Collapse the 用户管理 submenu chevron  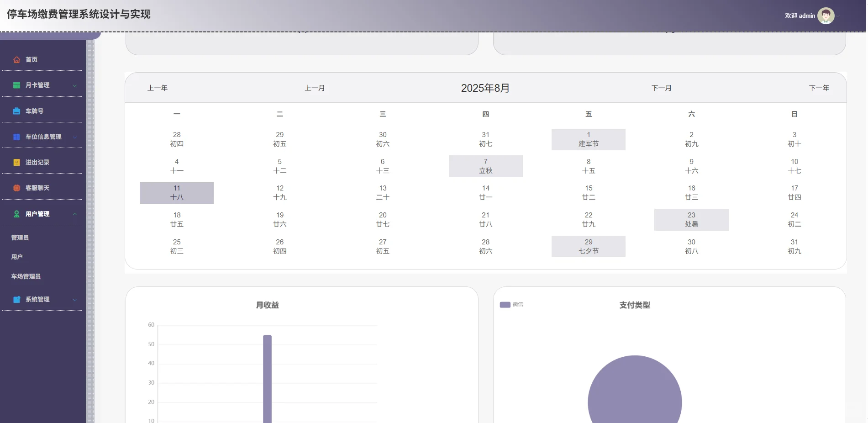click(x=75, y=214)
